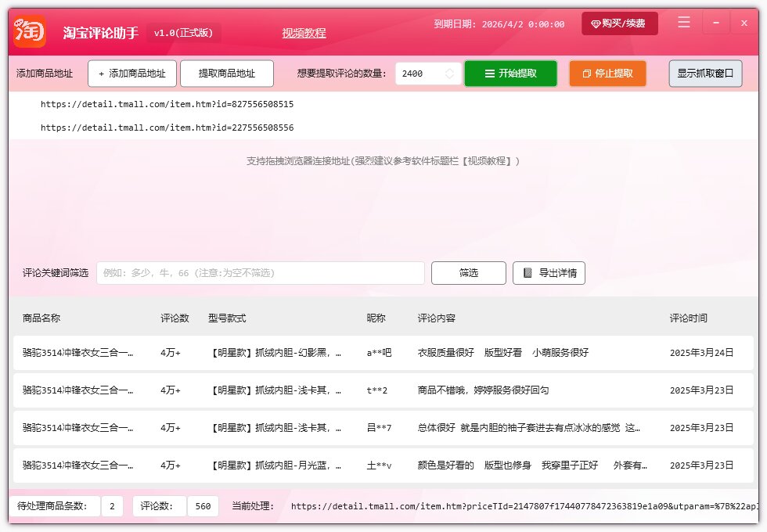Open the 视频教程 link
The width and height of the screenshot is (767, 532).
pyautogui.click(x=304, y=33)
